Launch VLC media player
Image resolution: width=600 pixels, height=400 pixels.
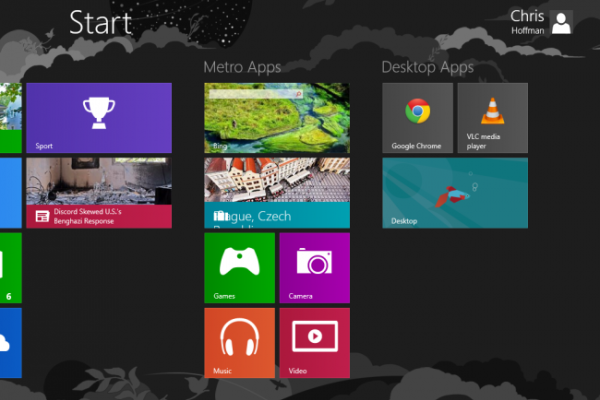point(493,118)
